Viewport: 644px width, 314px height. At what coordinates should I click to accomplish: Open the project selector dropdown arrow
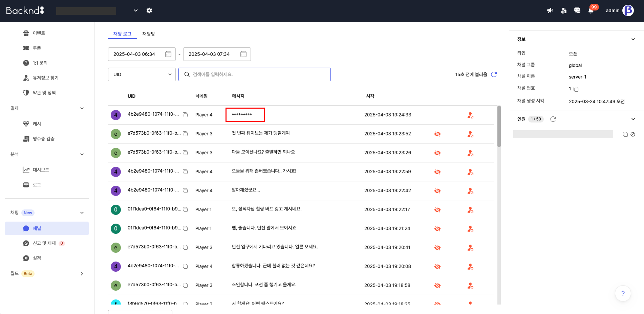click(136, 10)
